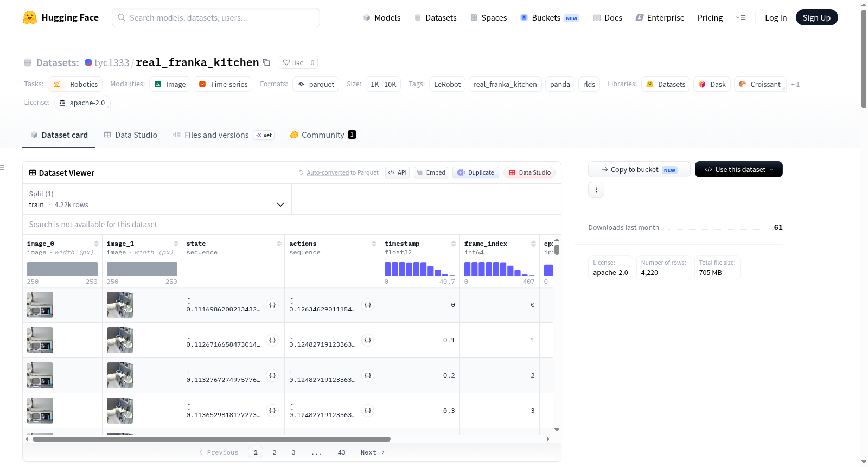This screenshot has width=868, height=467.
Task: Click the Duplicate button
Action: point(476,172)
